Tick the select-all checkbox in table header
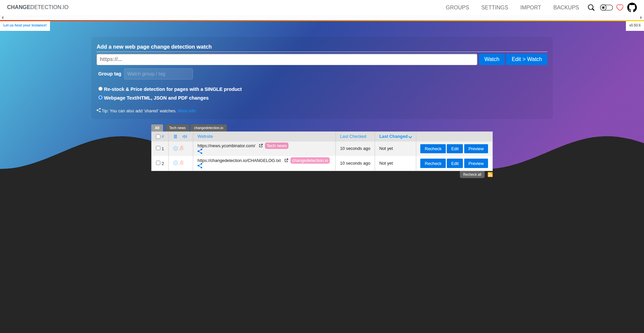This screenshot has height=333, width=644. 158,136
